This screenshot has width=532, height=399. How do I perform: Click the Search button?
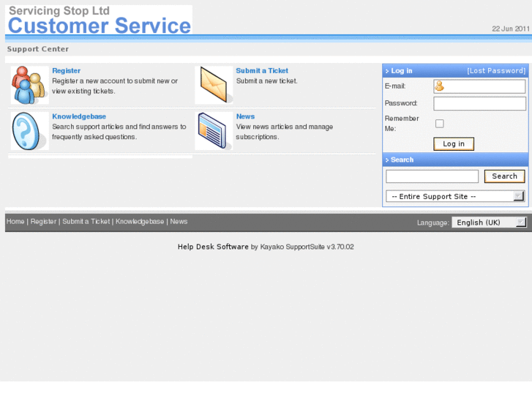click(504, 176)
